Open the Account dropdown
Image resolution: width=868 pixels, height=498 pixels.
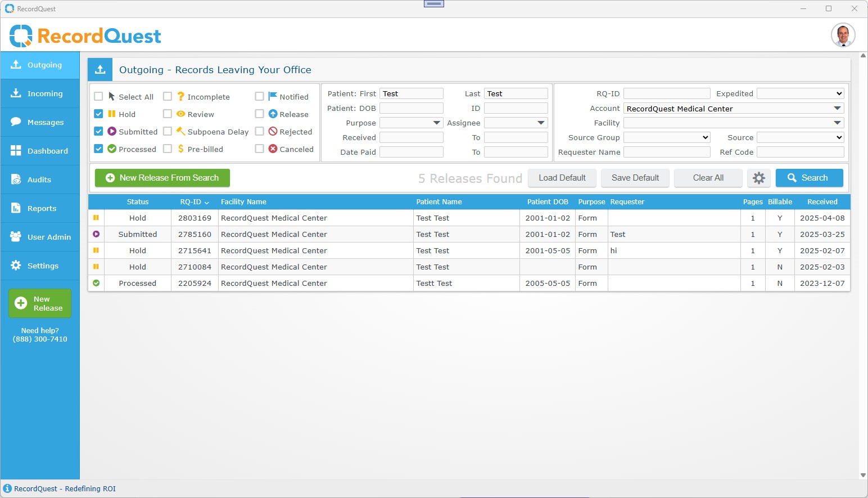point(734,108)
